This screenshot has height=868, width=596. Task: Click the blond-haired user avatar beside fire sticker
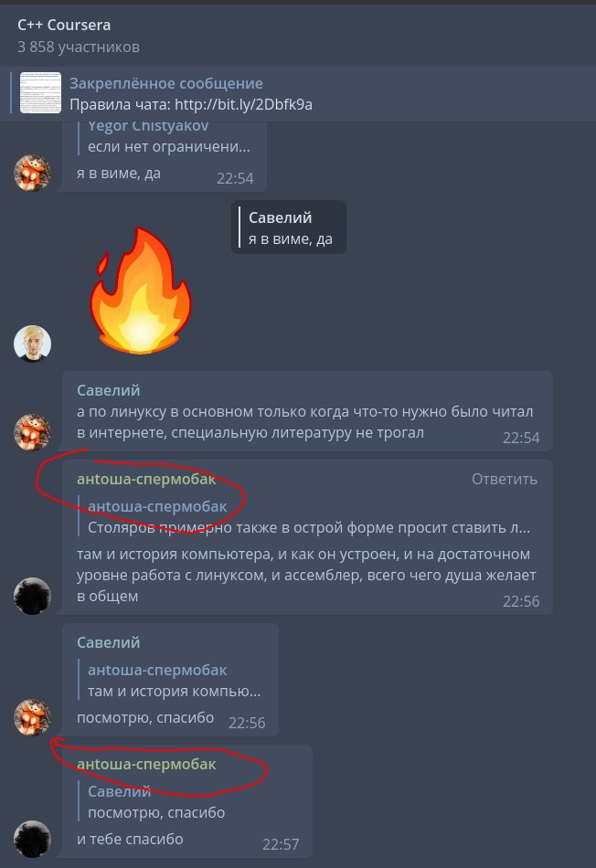(x=32, y=344)
